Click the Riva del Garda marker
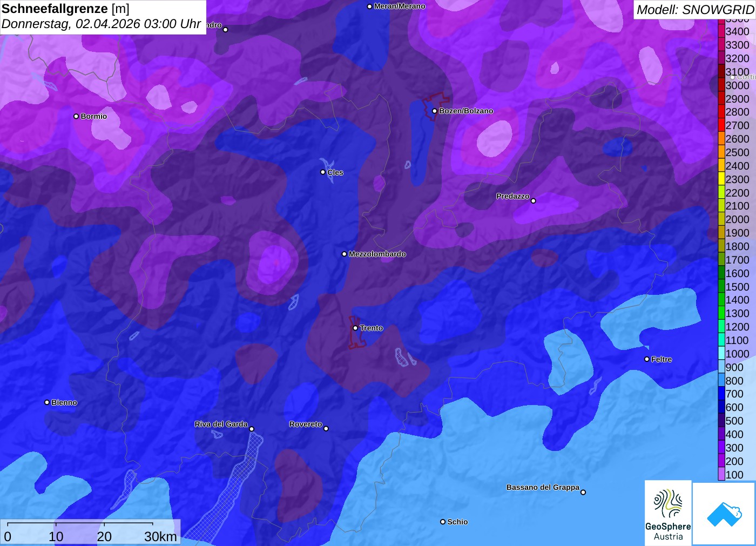The height and width of the screenshot is (546, 756). (x=252, y=429)
